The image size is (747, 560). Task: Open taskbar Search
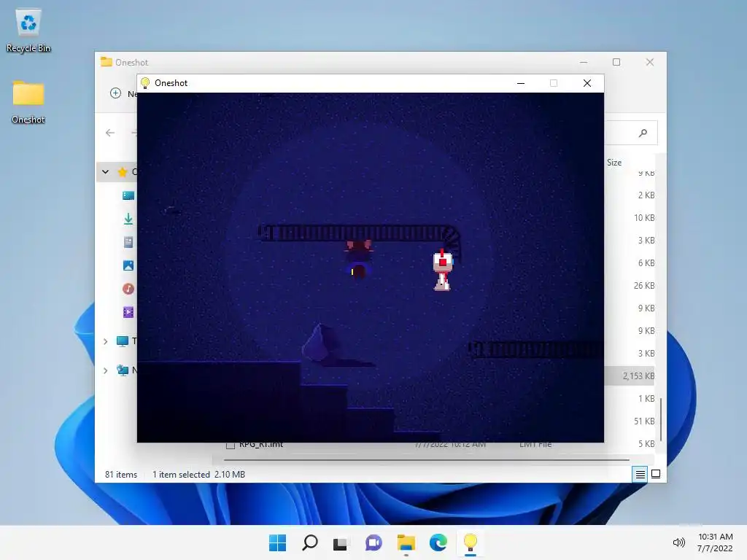pyautogui.click(x=309, y=542)
